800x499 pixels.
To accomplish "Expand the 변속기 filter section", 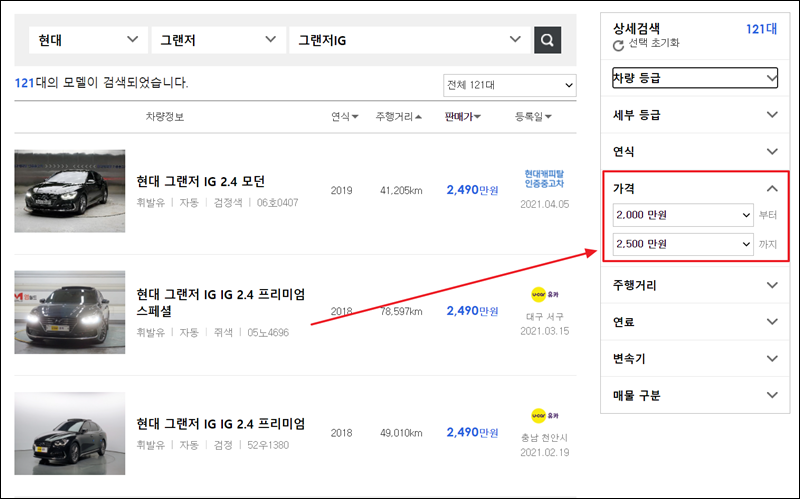I will point(695,358).
